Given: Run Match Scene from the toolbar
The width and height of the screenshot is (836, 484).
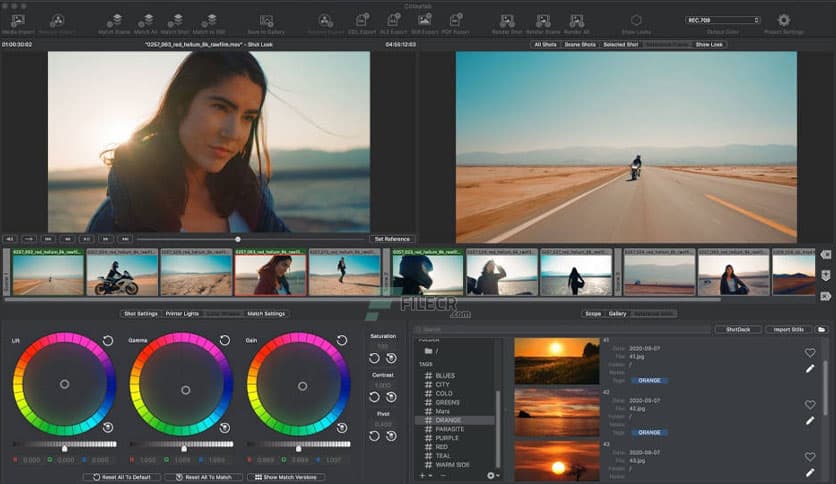Looking at the screenshot, I should pos(115,21).
